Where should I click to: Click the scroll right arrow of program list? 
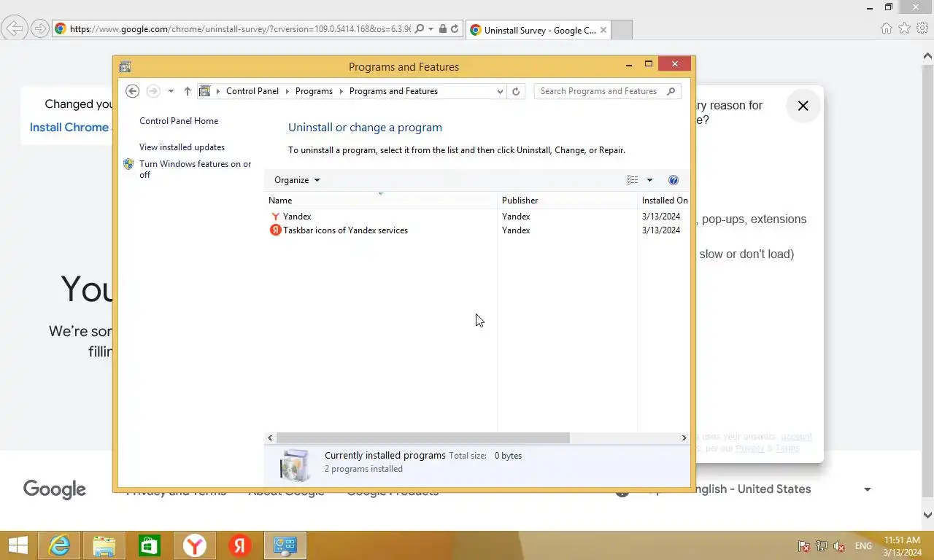tap(684, 437)
